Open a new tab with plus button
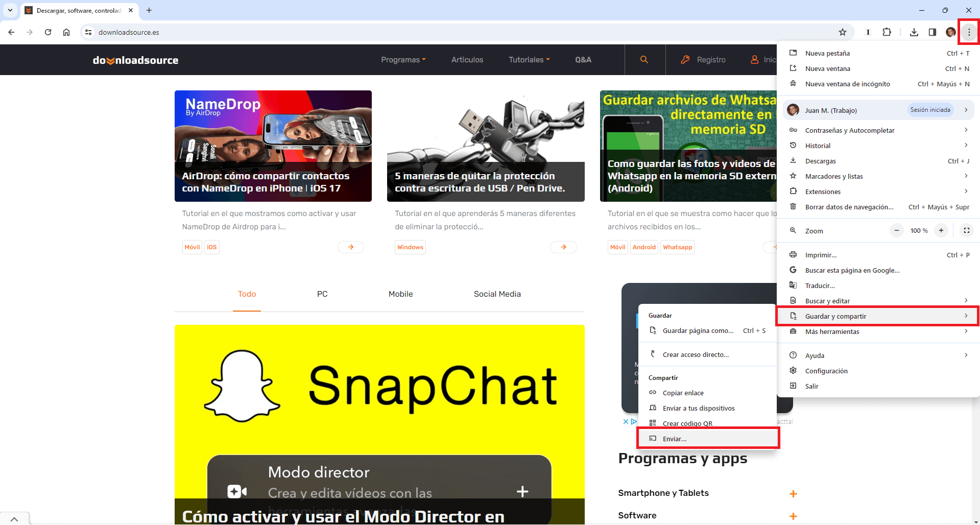Viewport: 980px width, 525px height. click(149, 10)
